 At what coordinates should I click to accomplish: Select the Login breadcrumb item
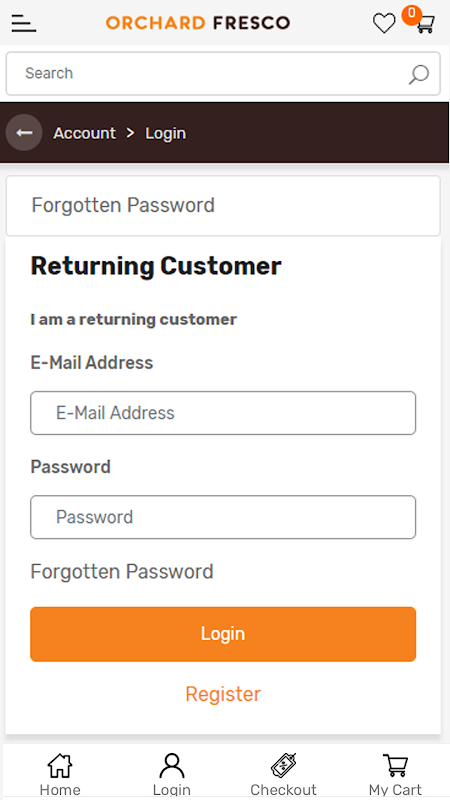pyautogui.click(x=165, y=133)
